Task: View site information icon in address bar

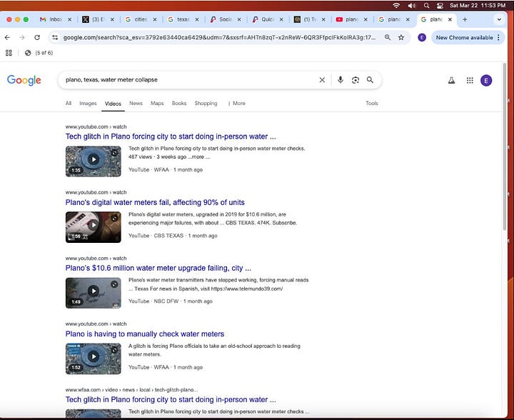Action: [x=55, y=37]
